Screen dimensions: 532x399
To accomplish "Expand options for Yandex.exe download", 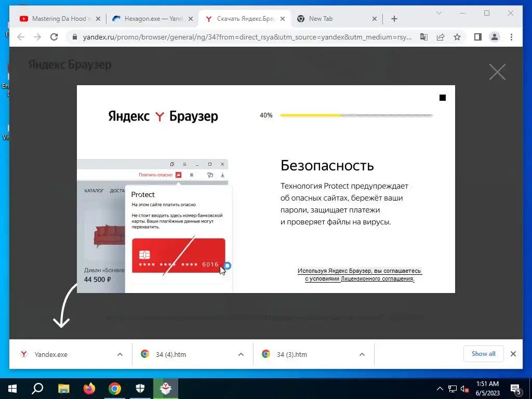I will 120,354.
